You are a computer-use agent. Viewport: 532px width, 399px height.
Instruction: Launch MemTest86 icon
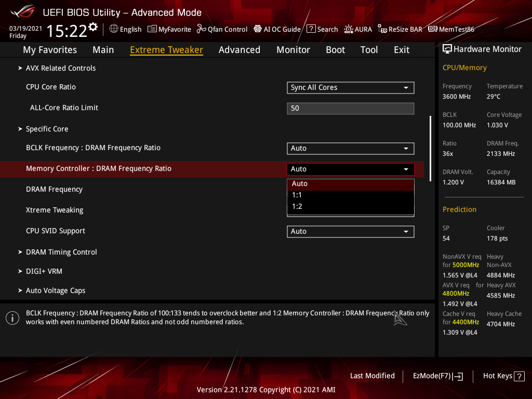point(433,29)
